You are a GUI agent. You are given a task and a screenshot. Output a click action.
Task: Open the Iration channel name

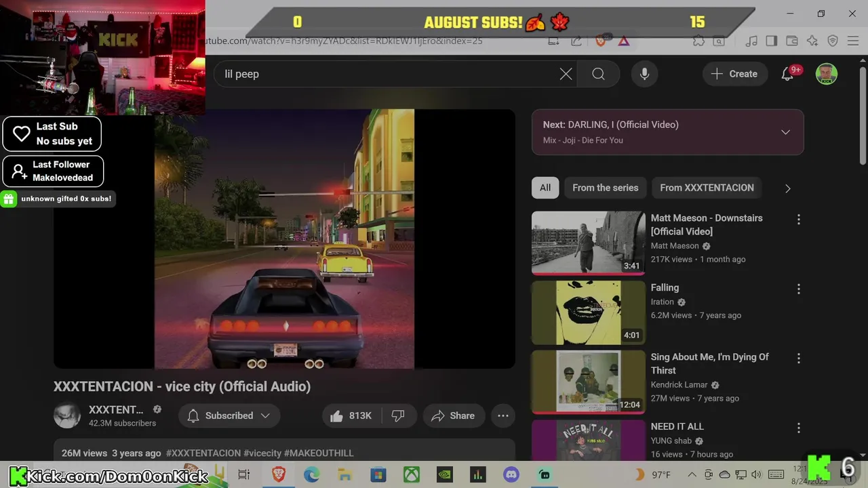pos(663,302)
